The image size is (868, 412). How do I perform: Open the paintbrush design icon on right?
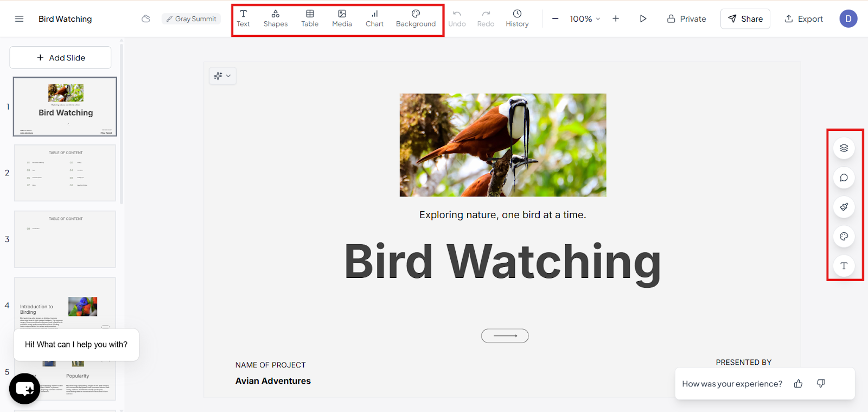(844, 207)
